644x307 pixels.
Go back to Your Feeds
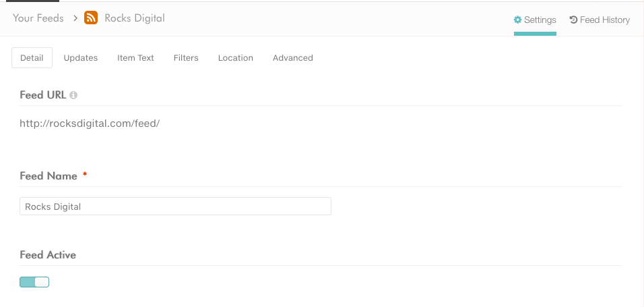click(38, 18)
